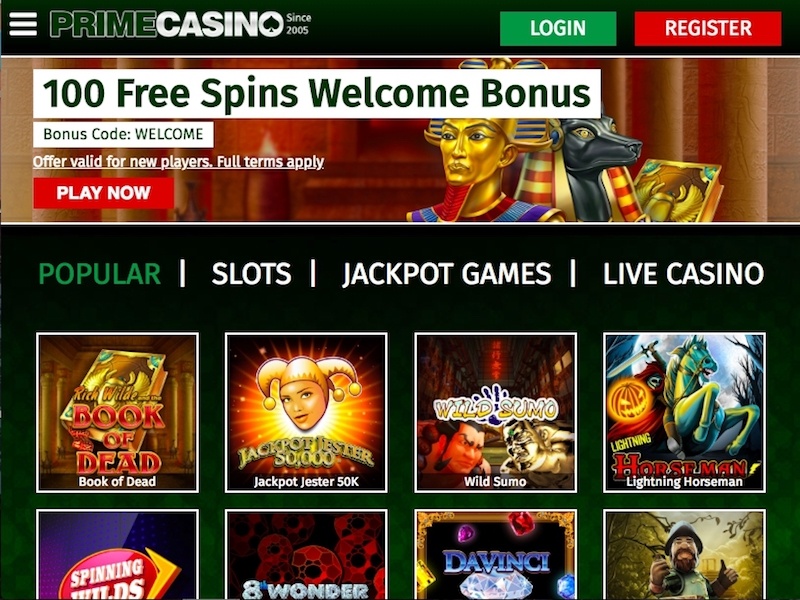
Task: Click the green LOGIN button
Action: click(558, 29)
